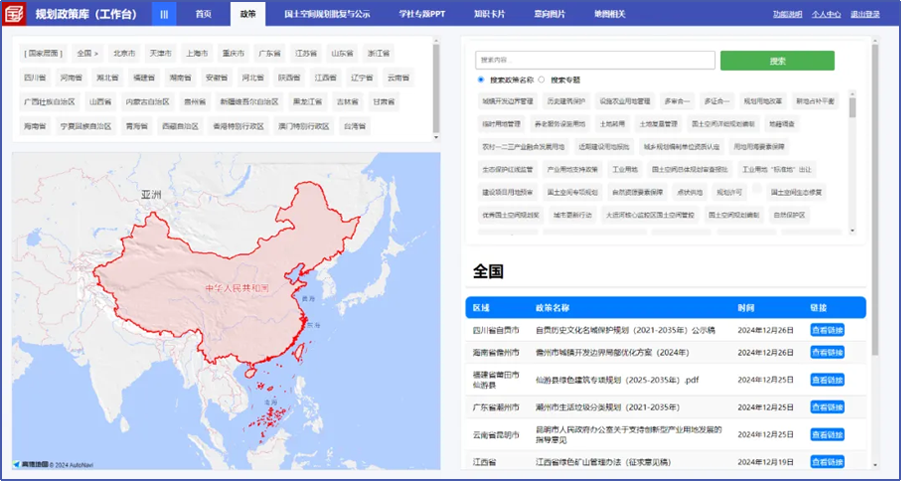Click 查看链接 for 海南省儋州市 row
The image size is (901, 481).
[x=827, y=352]
